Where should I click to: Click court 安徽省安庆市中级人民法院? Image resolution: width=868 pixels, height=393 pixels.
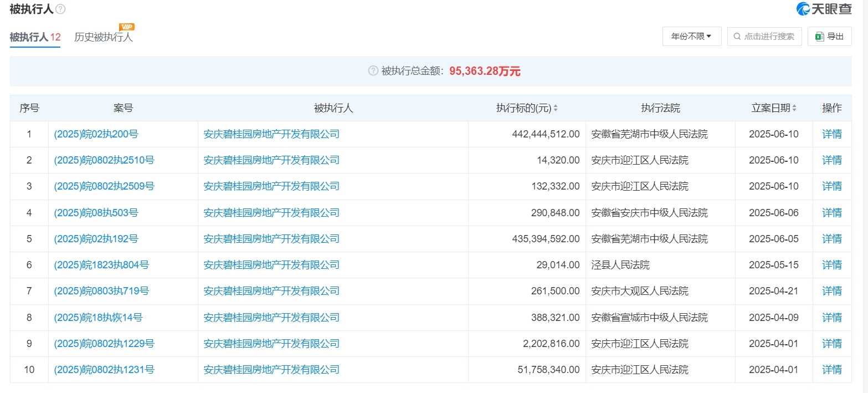(x=650, y=213)
